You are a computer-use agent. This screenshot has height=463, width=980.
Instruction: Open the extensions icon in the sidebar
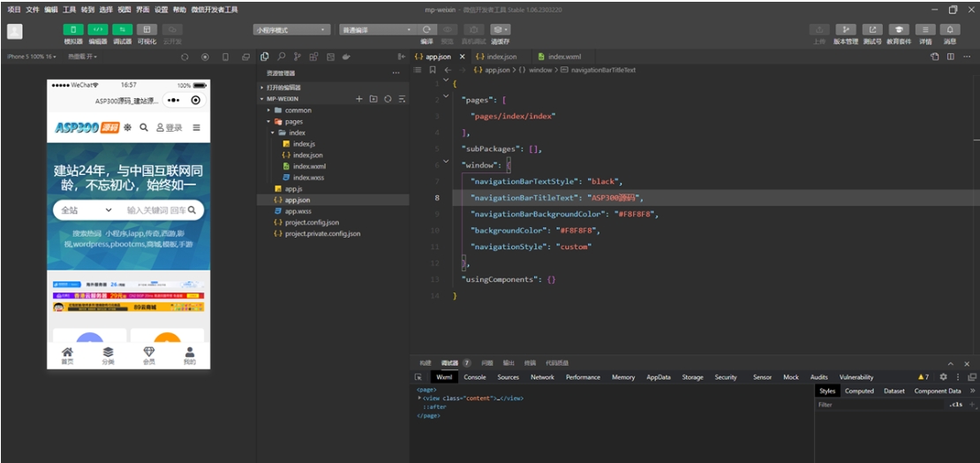(x=313, y=57)
